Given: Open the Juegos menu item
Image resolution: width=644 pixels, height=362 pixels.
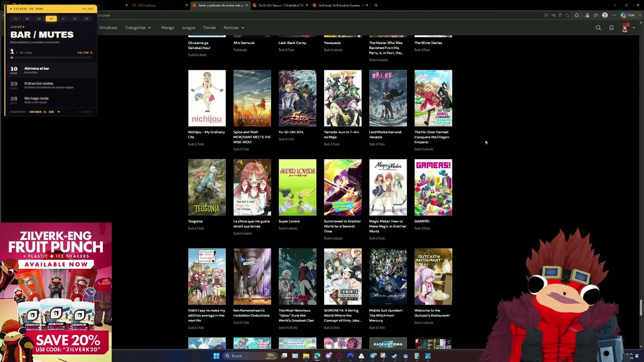Looking at the screenshot, I should pyautogui.click(x=188, y=28).
